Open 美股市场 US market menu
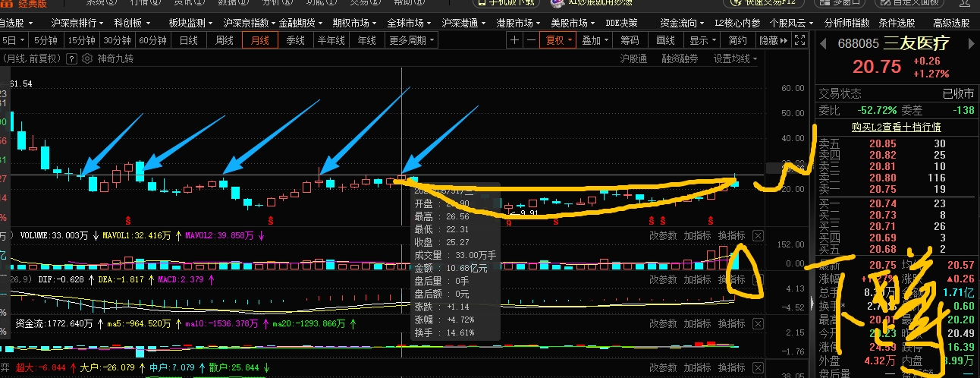 coord(573,24)
